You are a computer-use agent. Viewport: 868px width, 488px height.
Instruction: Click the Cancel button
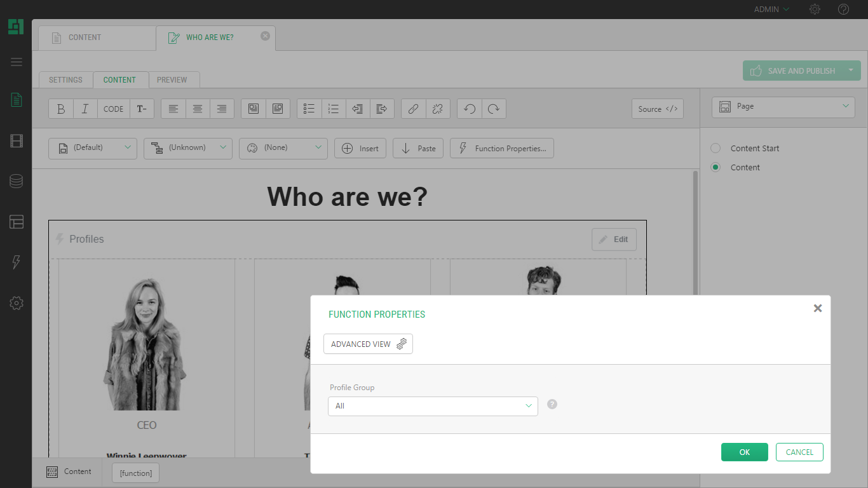point(799,452)
